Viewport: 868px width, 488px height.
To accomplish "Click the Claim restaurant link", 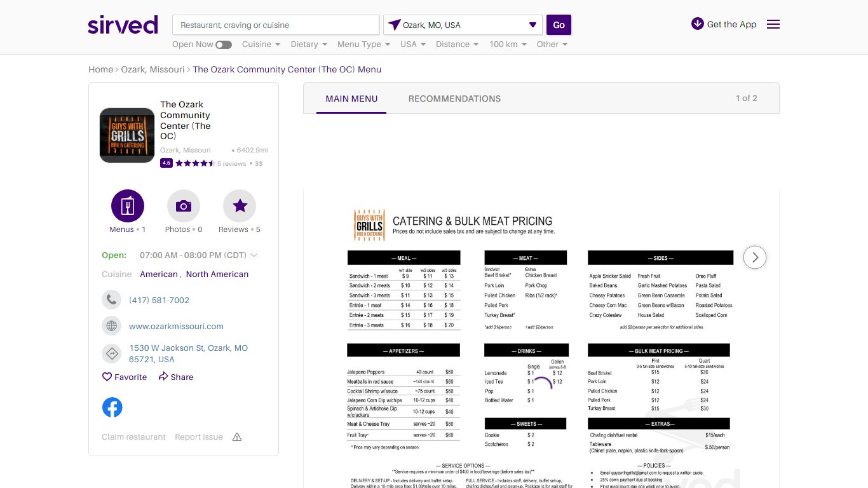I will tap(133, 437).
